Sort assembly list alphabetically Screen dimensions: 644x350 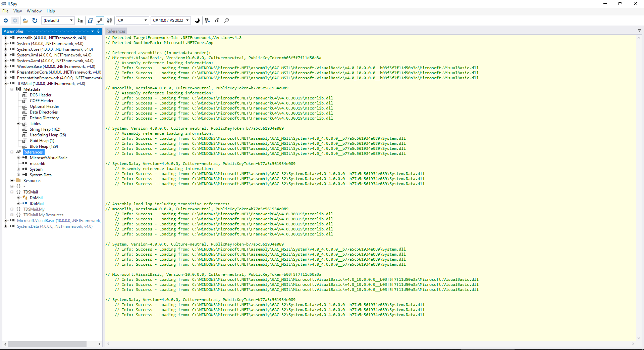pos(208,20)
